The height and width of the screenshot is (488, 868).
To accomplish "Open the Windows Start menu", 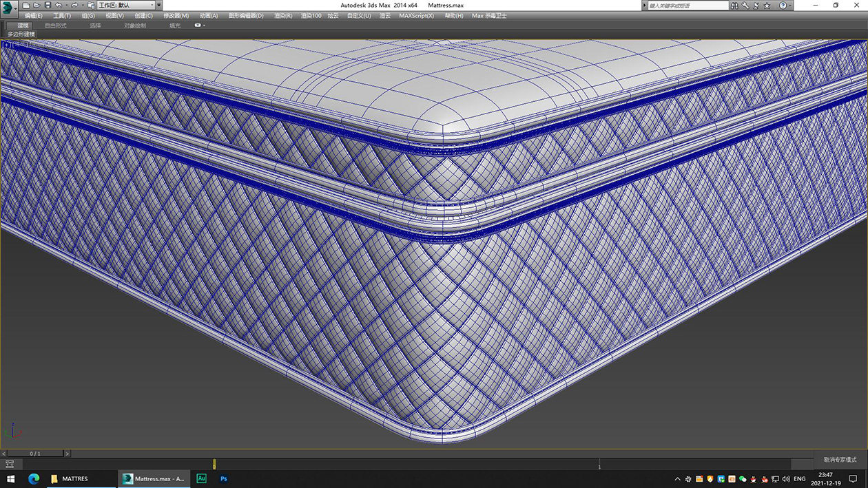I will click(10, 479).
